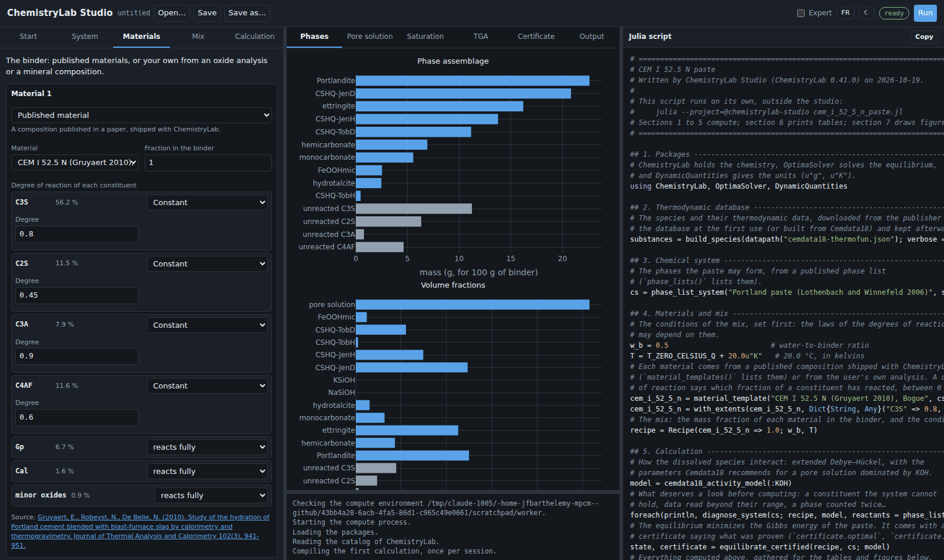This screenshot has width=944, height=560.
Task: Click the ready status badge
Action: click(x=894, y=13)
